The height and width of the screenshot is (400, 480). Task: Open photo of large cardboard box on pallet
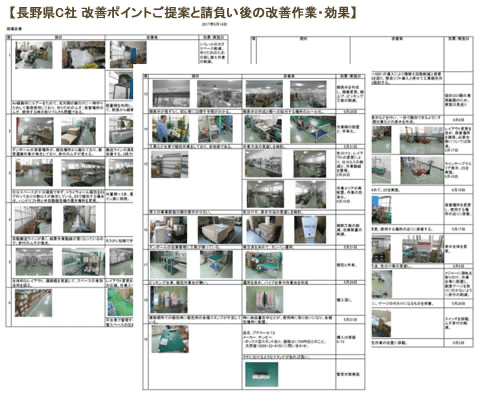click(220, 230)
